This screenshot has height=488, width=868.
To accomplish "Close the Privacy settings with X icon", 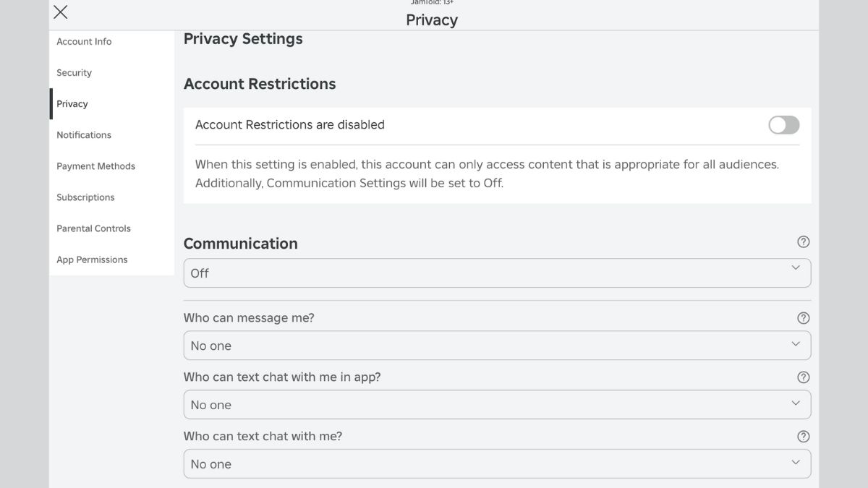I will click(61, 12).
